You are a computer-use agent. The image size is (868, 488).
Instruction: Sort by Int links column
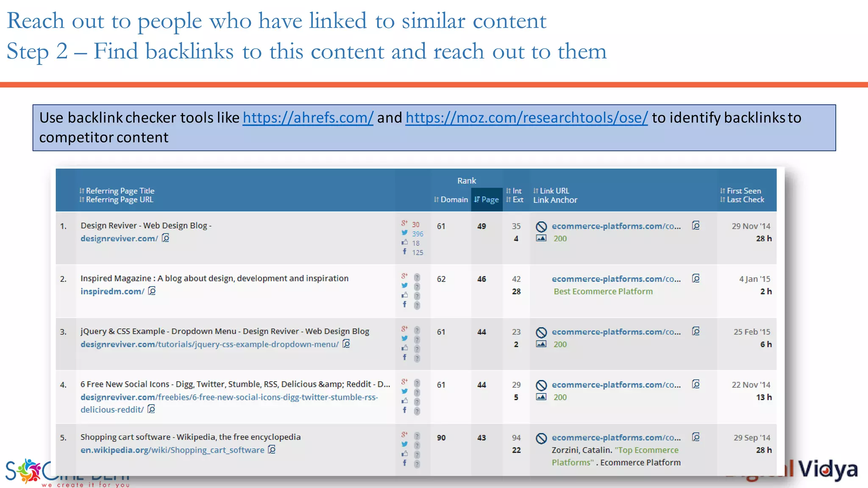[x=514, y=191]
